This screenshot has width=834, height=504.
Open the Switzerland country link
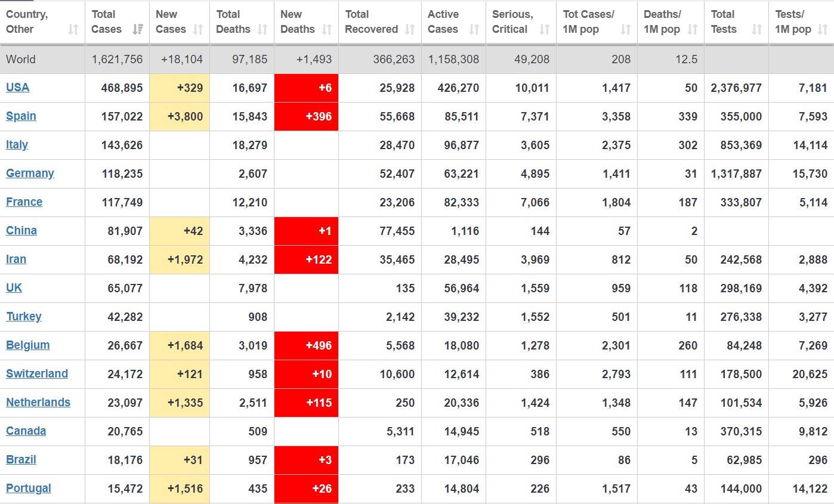(x=37, y=374)
